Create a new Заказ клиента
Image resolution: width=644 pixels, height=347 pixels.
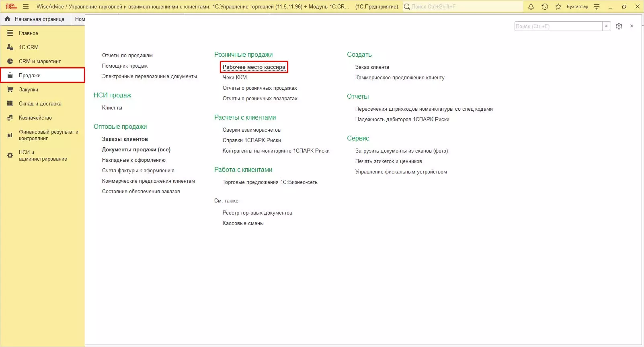point(372,67)
